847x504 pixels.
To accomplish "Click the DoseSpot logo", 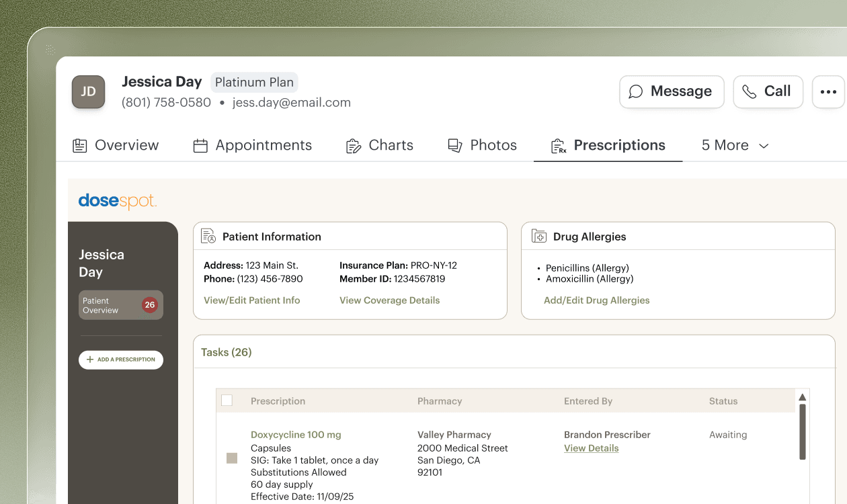I will pyautogui.click(x=118, y=201).
